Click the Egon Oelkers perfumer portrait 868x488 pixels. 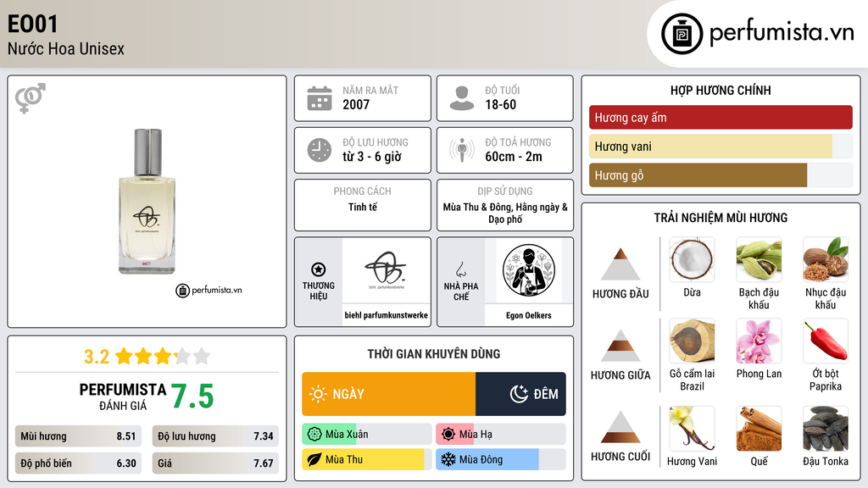click(529, 270)
